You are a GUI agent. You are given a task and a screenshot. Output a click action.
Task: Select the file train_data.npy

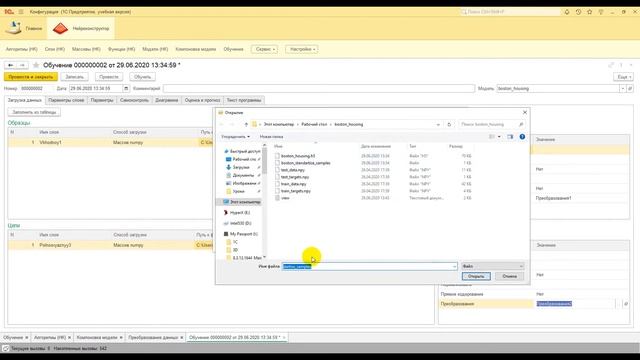pos(294,184)
